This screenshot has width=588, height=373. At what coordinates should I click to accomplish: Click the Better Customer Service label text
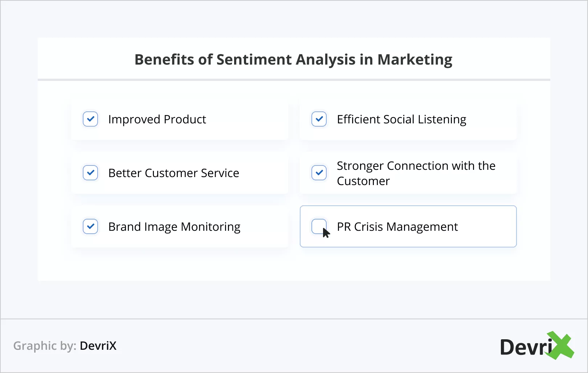coord(173,173)
